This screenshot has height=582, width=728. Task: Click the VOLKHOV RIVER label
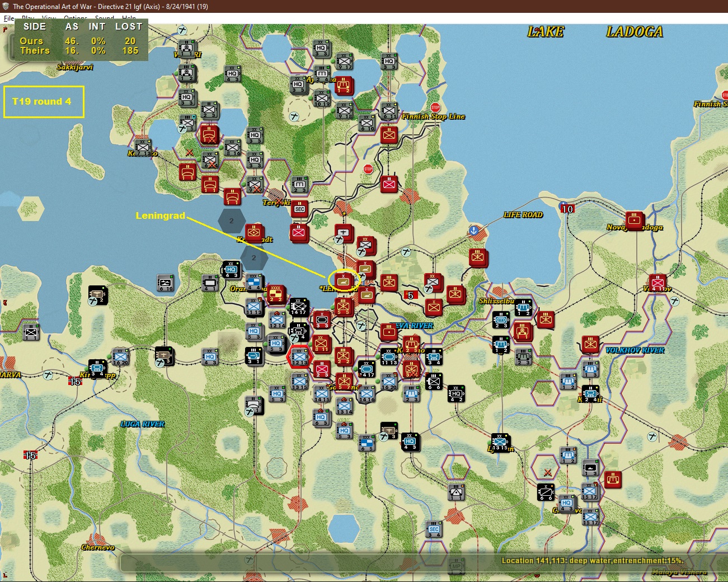point(635,350)
